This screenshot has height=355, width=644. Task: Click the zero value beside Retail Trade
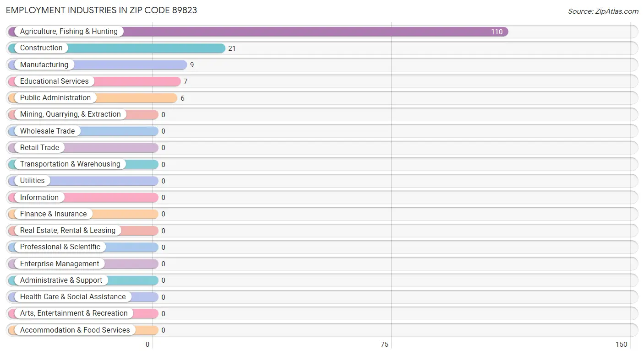[163, 148]
